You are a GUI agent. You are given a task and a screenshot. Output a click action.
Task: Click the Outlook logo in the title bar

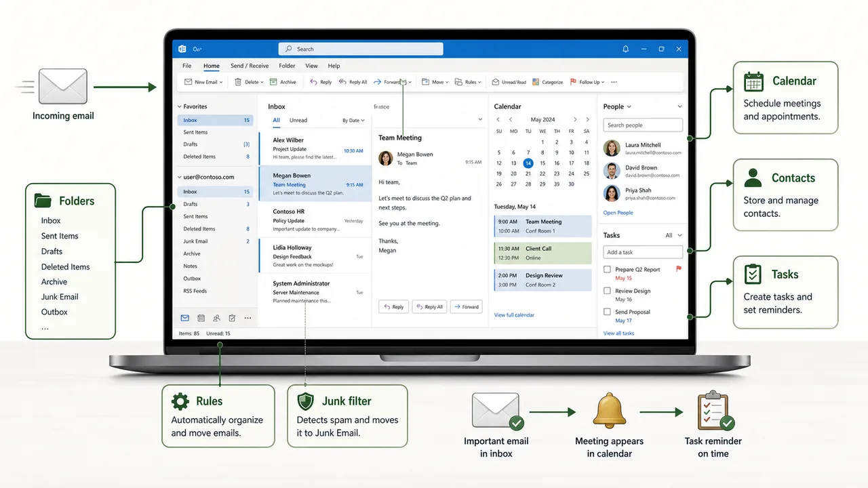182,49
